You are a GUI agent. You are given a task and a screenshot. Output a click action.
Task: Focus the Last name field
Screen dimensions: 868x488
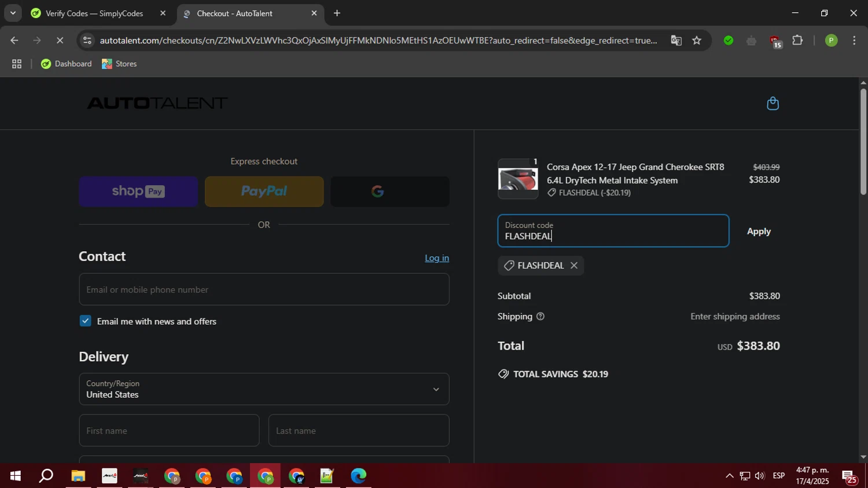tap(359, 430)
